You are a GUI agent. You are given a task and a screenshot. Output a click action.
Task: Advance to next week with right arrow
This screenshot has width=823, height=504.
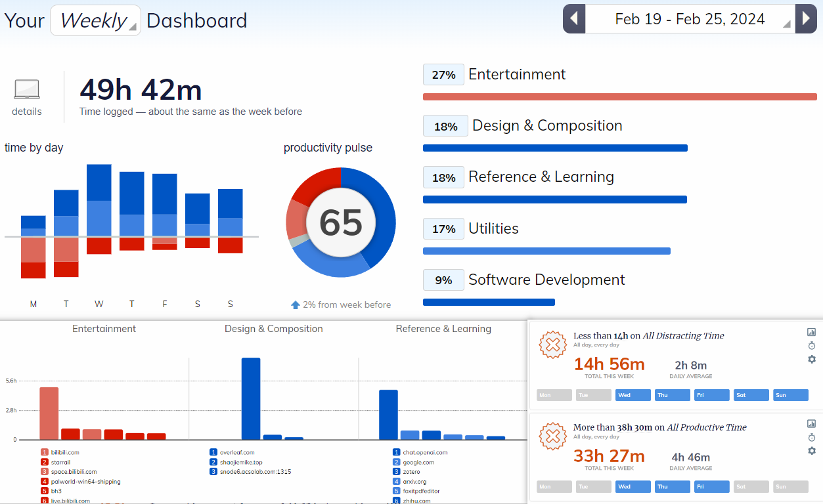806,19
